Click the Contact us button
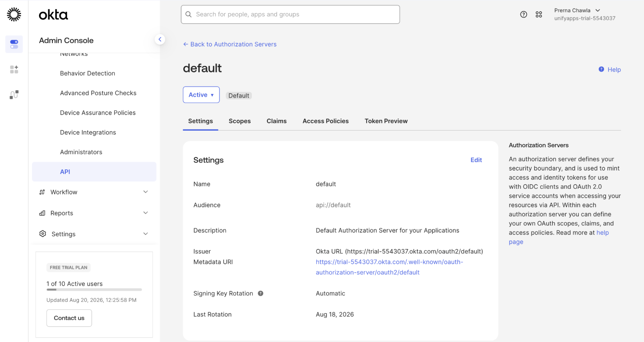 tap(69, 318)
